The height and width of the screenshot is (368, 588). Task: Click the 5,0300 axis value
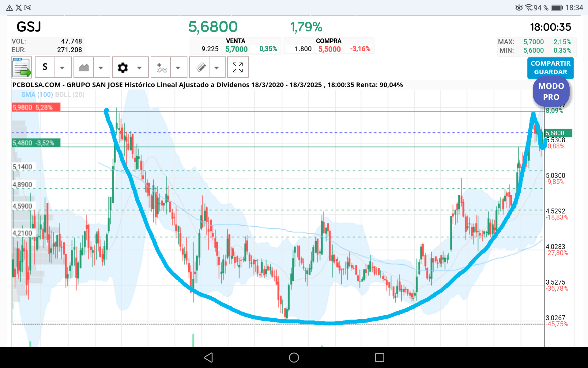coord(556,175)
